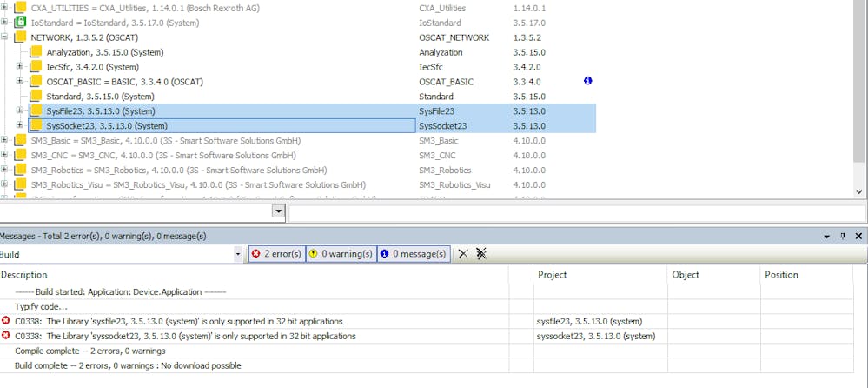This screenshot has height=388, width=868.
Task: Click the CXA_UTILITIES library folder icon
Action: click(x=20, y=8)
